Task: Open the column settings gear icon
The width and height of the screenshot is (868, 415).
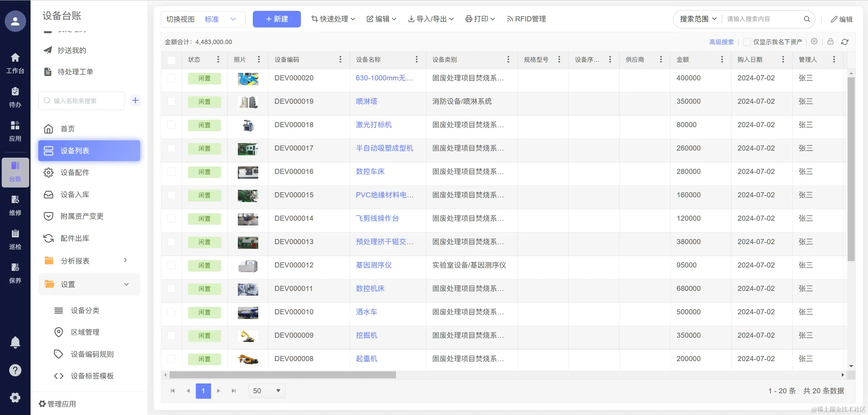Action: pyautogui.click(x=814, y=41)
